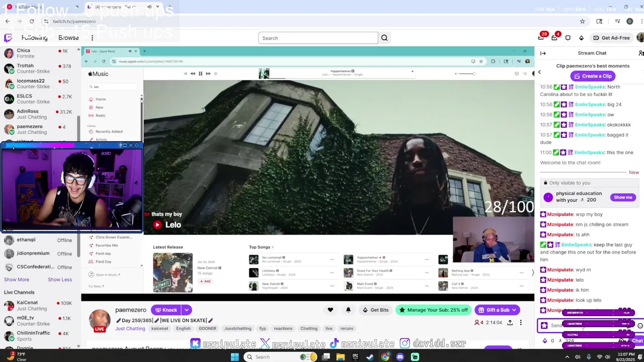Toggle the follow heart button

330,310
